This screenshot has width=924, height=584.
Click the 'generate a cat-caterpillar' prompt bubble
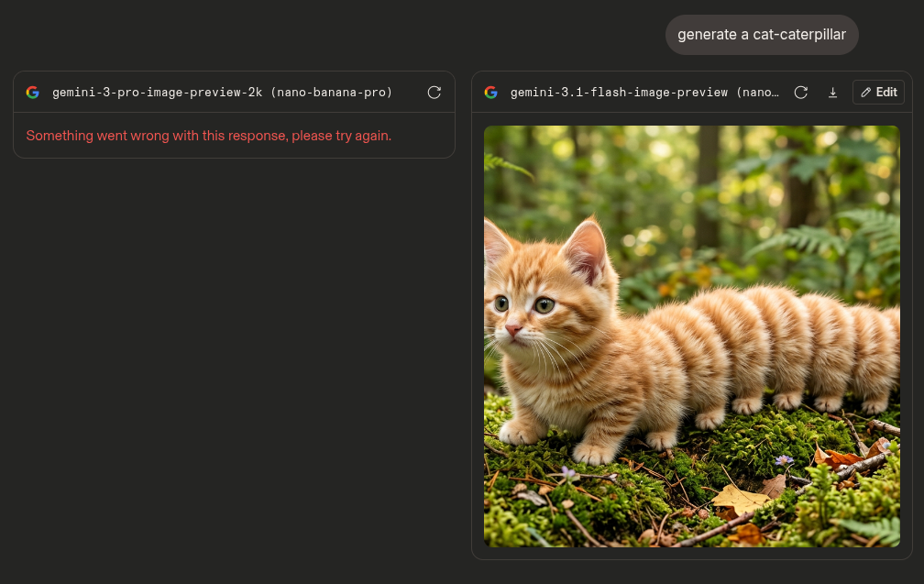pos(762,35)
